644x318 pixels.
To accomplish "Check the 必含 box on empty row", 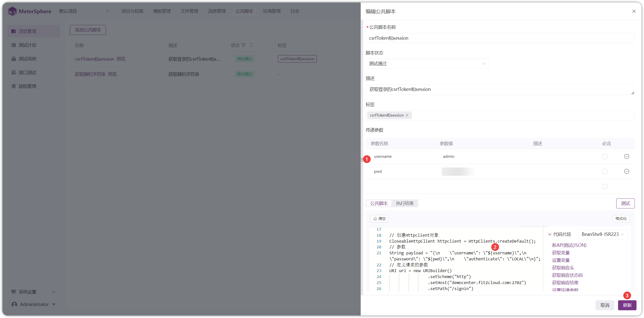I will 605,186.
